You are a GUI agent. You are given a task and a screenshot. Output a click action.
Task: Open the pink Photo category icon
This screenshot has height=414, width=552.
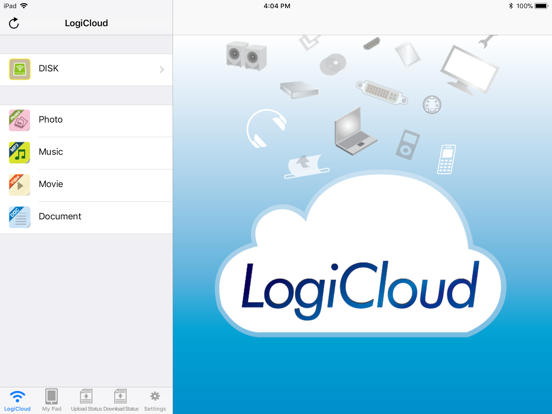tap(20, 120)
